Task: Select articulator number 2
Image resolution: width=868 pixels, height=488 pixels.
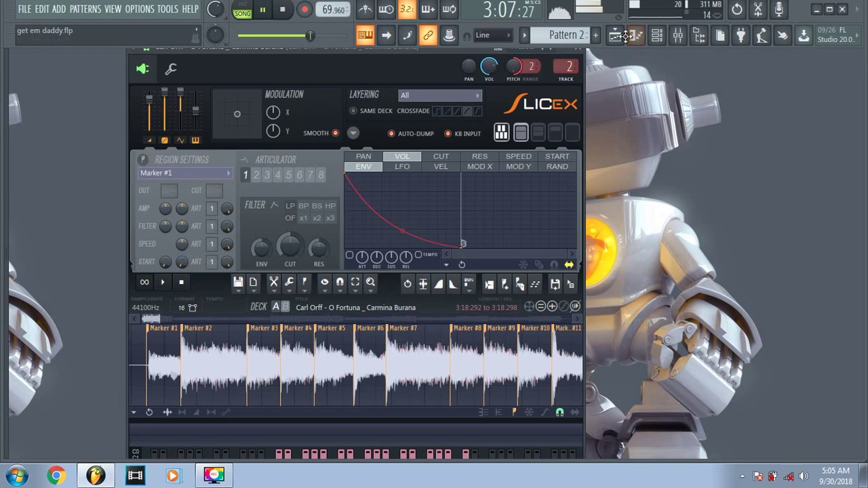Action: tap(256, 176)
